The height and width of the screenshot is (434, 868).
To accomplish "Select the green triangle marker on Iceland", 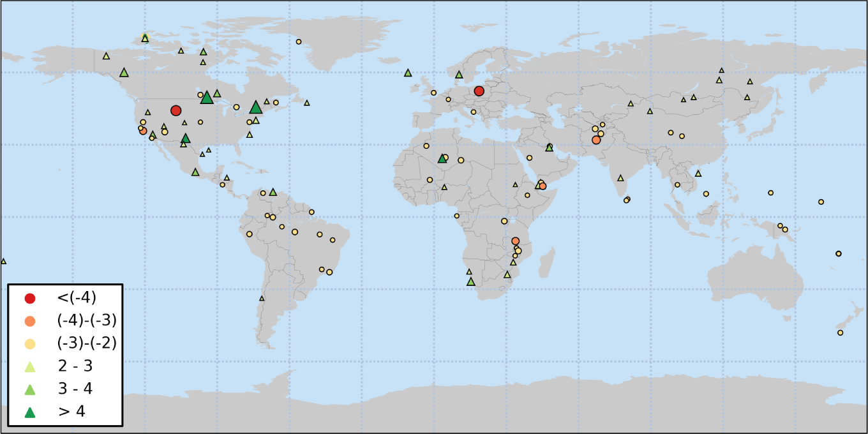I will [x=408, y=73].
